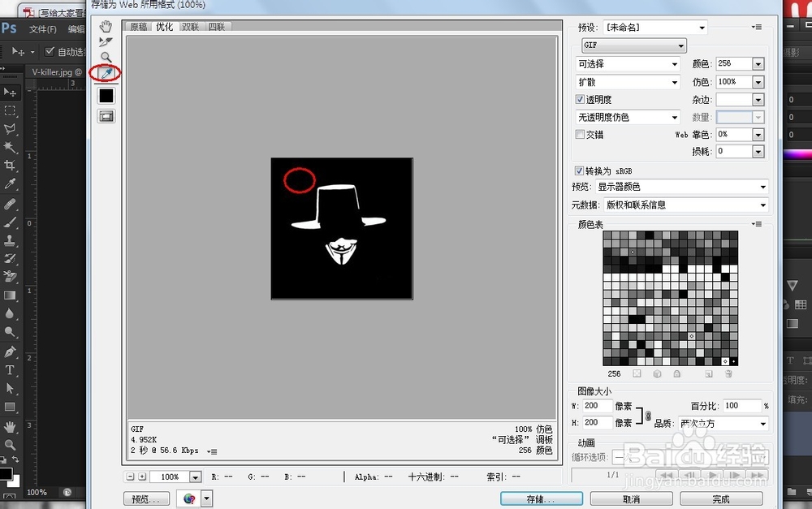Toggle slices visibility button in dialog
This screenshot has width=812, height=509.
106,117
